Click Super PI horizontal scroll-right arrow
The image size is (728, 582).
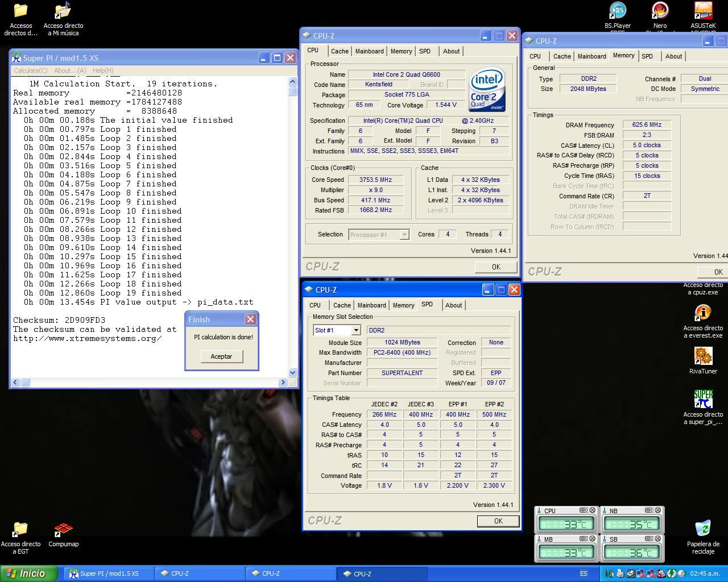tap(283, 383)
